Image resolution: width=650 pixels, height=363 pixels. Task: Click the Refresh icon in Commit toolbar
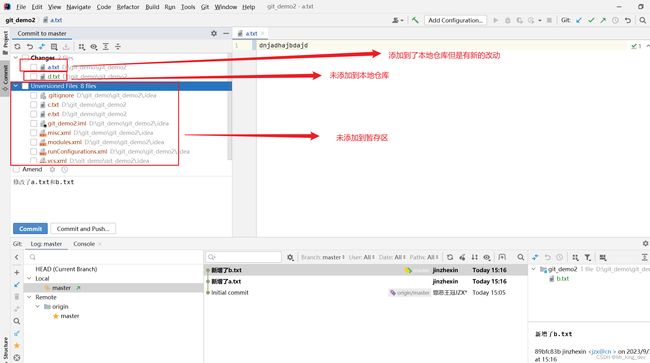point(17,47)
